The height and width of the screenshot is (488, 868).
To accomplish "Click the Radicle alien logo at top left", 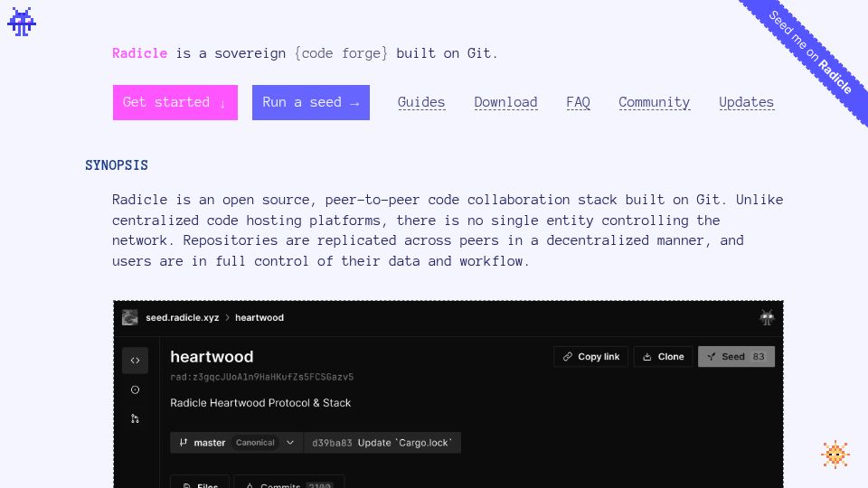I will click(x=22, y=22).
